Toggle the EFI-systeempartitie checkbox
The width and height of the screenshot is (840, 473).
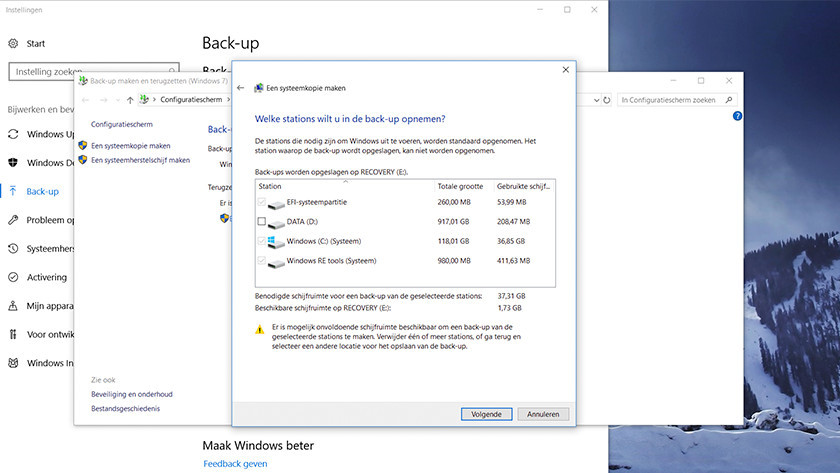coord(262,203)
